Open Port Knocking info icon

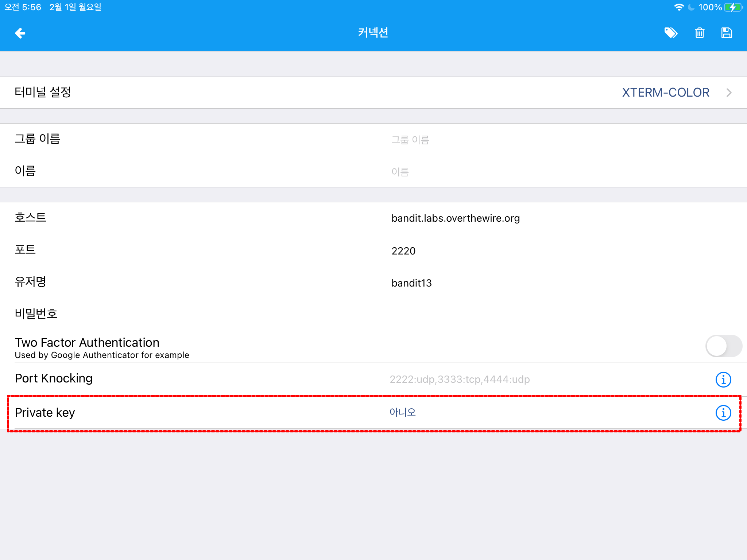point(723,380)
